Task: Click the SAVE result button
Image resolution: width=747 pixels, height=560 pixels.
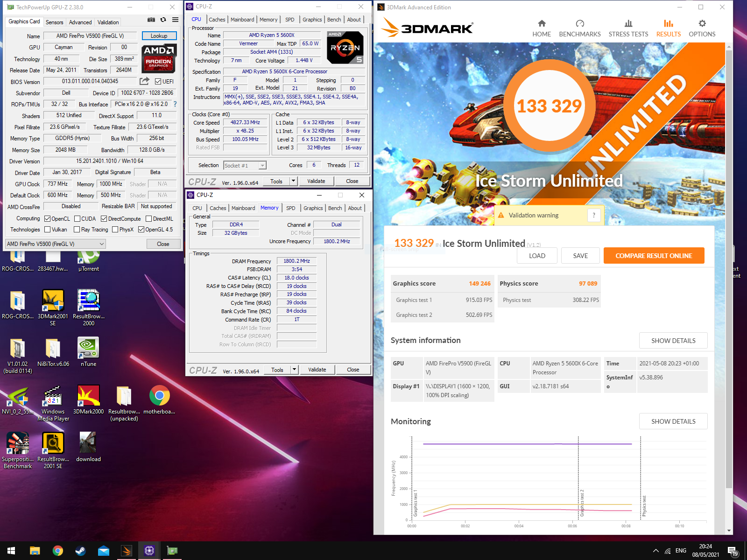Action: point(580,256)
